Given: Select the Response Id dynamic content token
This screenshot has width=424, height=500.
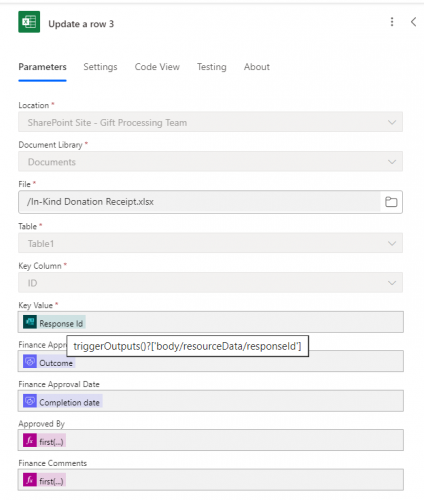Looking at the screenshot, I should [54, 323].
